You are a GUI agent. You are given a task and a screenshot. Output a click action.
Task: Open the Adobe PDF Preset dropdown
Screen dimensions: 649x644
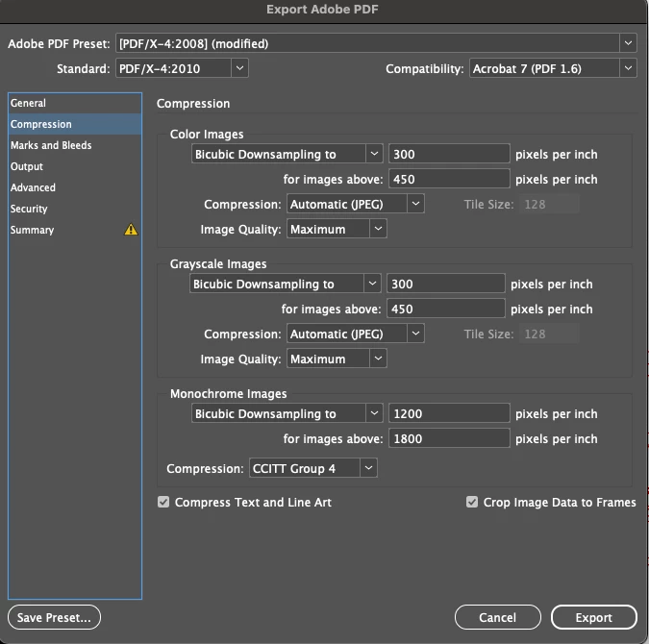(376, 43)
